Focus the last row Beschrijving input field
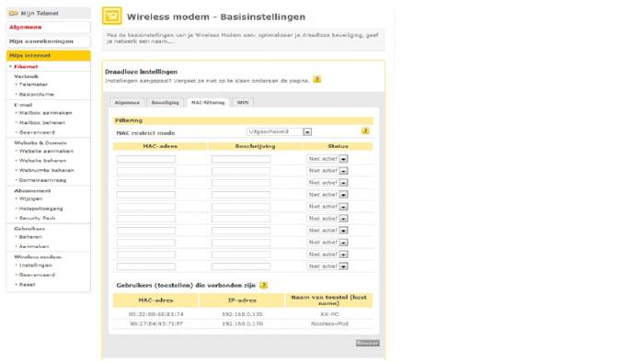 [241, 266]
